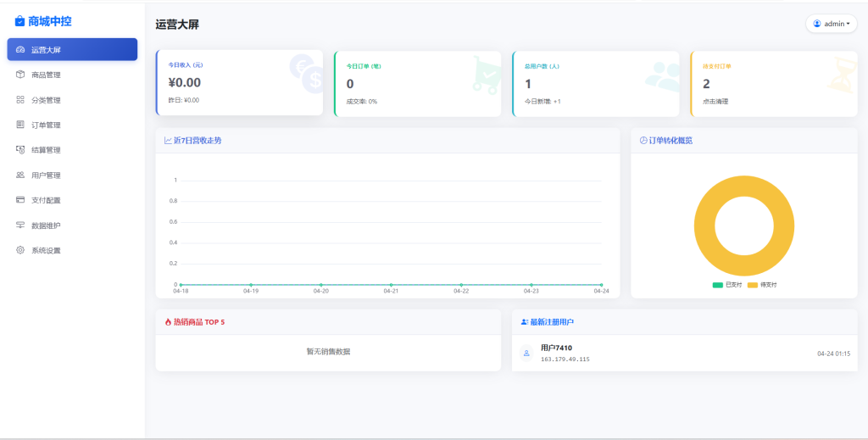Select user 用户7410 in newest registrations

click(x=556, y=348)
